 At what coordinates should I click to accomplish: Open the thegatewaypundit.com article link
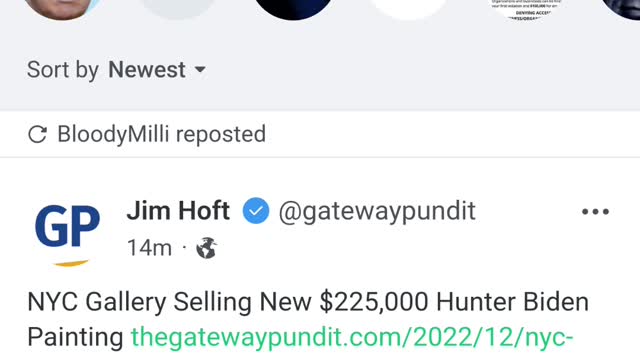(352, 338)
